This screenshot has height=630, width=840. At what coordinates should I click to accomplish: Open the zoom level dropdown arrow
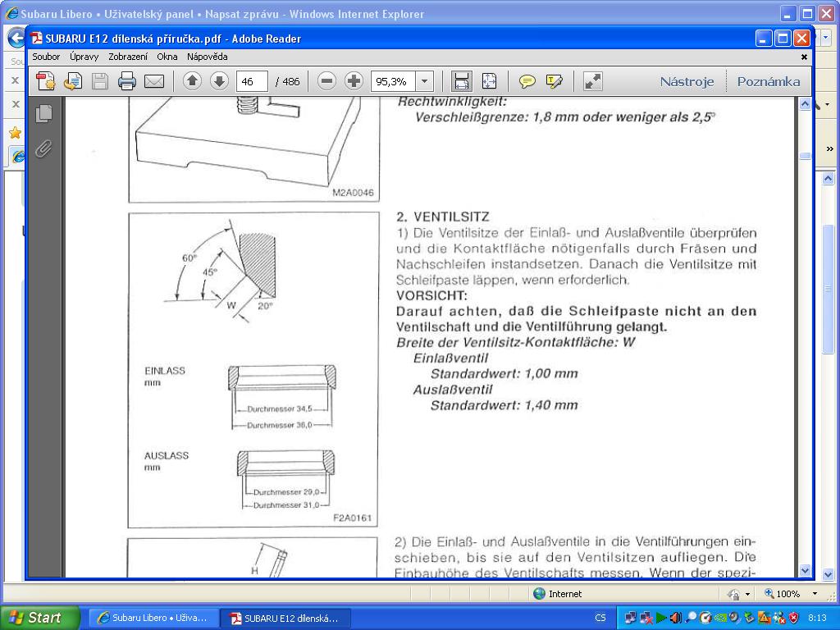pos(424,81)
